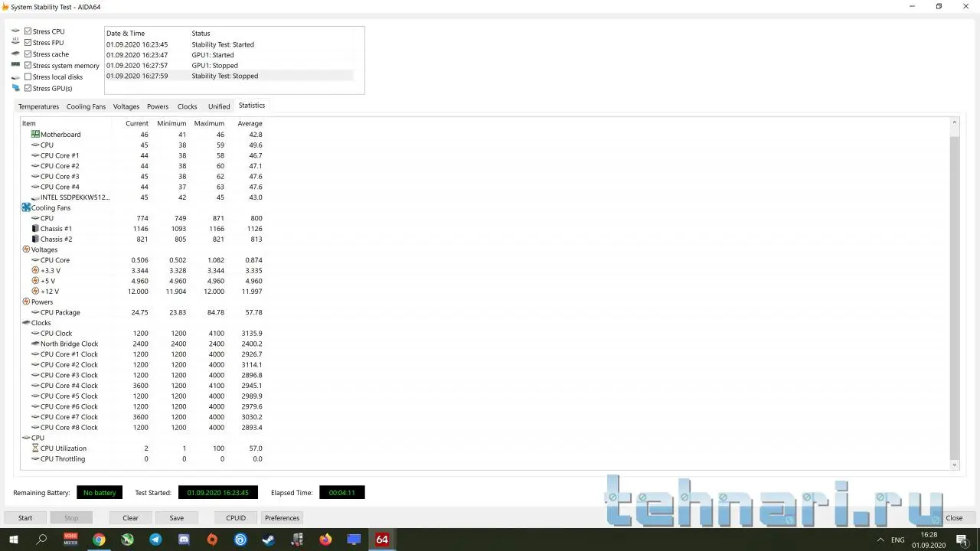Click the monitor icon beside Stress GPU(s)
This screenshot has width=980, height=551.
click(x=15, y=88)
